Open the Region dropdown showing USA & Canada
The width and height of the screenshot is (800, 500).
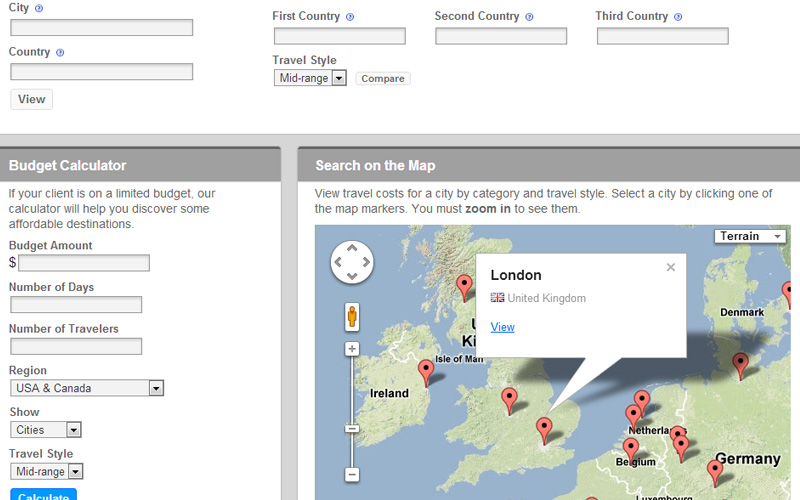point(87,388)
